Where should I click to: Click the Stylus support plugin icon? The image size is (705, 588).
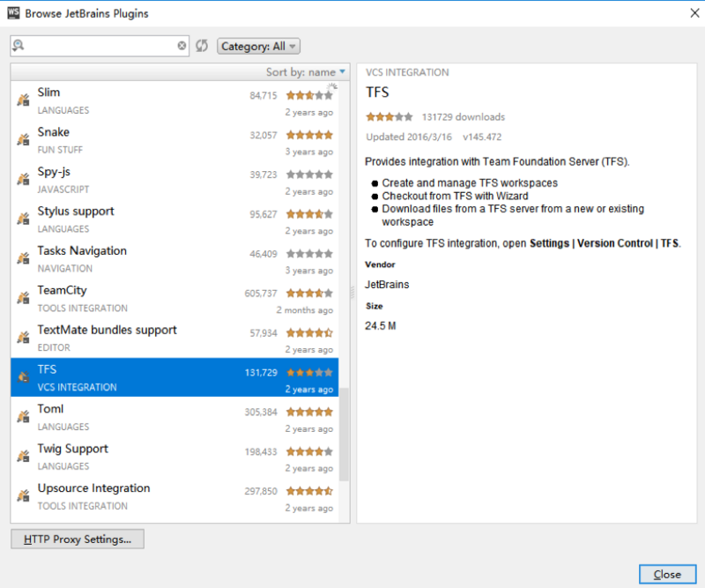pos(24,219)
